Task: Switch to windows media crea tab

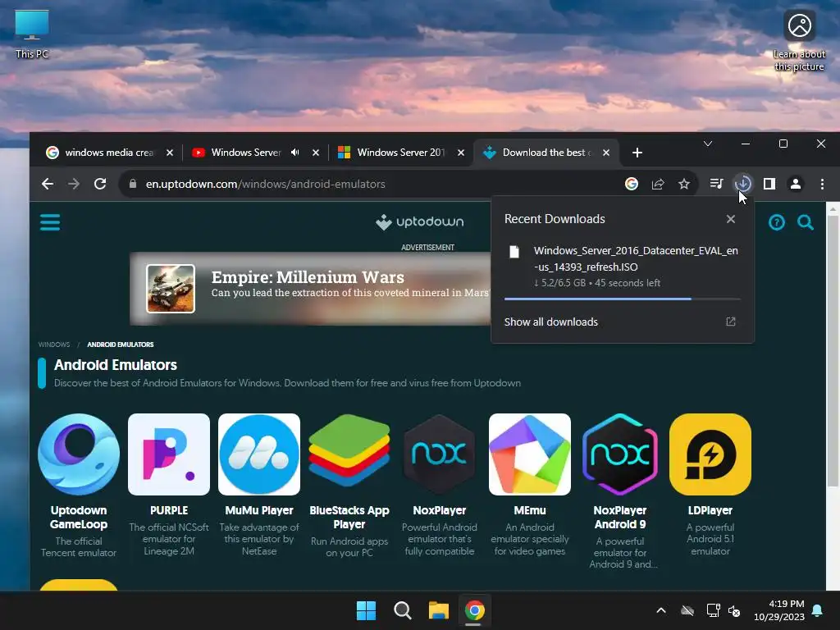Action: coord(110,153)
